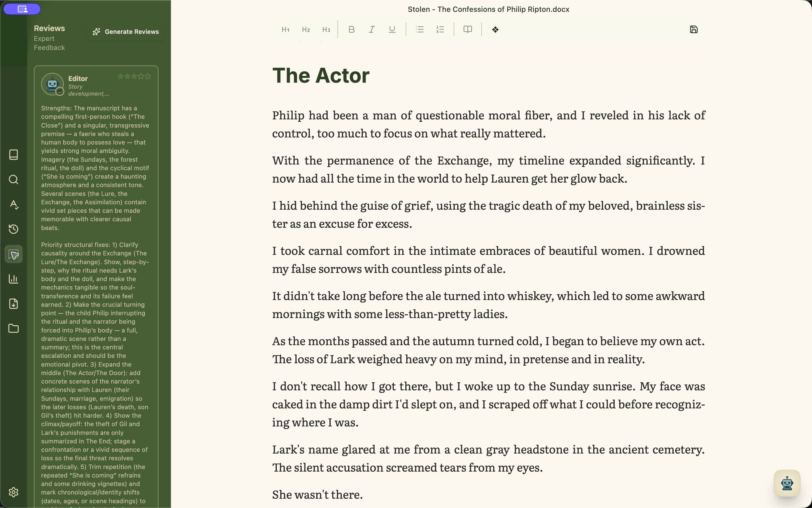Image resolution: width=812 pixels, height=508 pixels.
Task: Open the version history sidebar icon
Action: pyautogui.click(x=14, y=229)
